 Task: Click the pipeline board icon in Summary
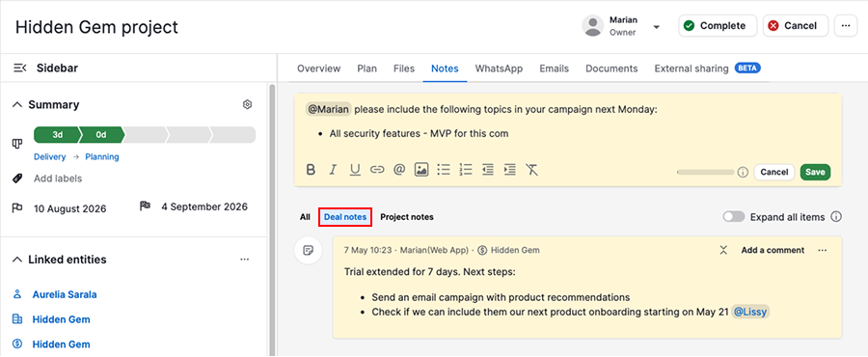coord(17,144)
